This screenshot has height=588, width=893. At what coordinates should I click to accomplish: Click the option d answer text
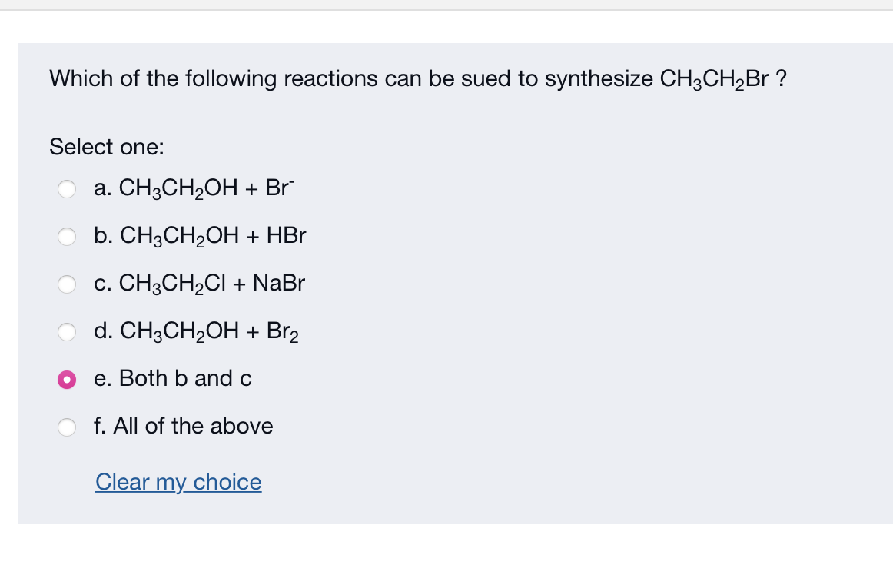pos(196,331)
